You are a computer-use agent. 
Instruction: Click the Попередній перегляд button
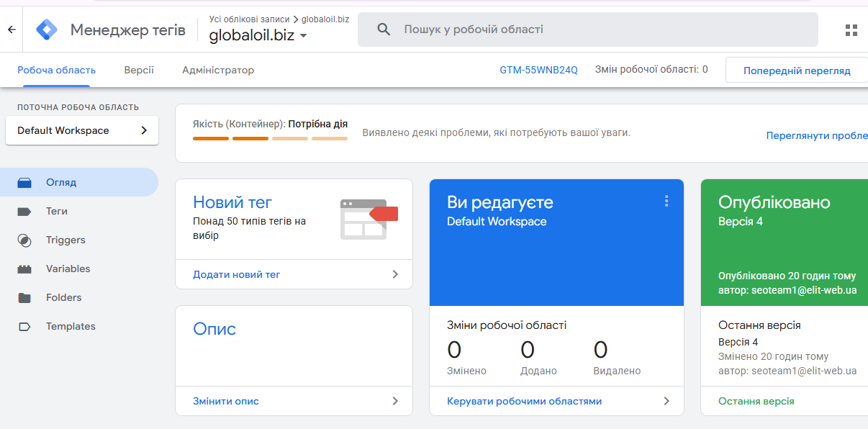coord(797,71)
